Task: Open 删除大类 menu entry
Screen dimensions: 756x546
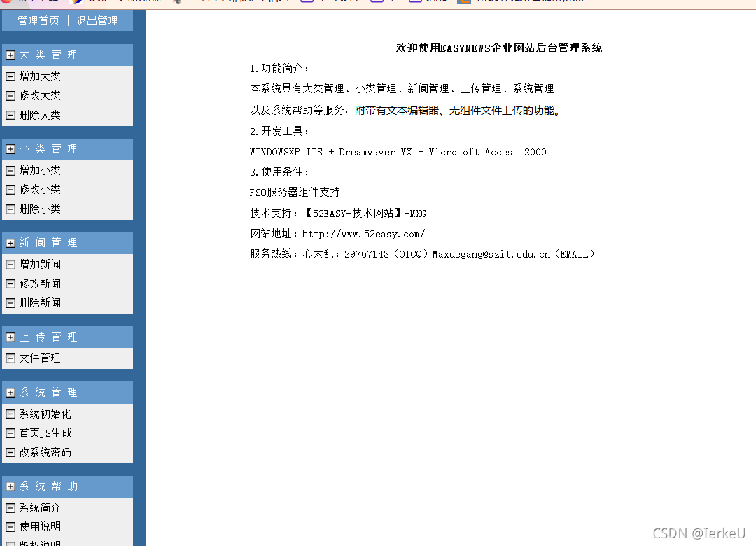Action: click(40, 115)
